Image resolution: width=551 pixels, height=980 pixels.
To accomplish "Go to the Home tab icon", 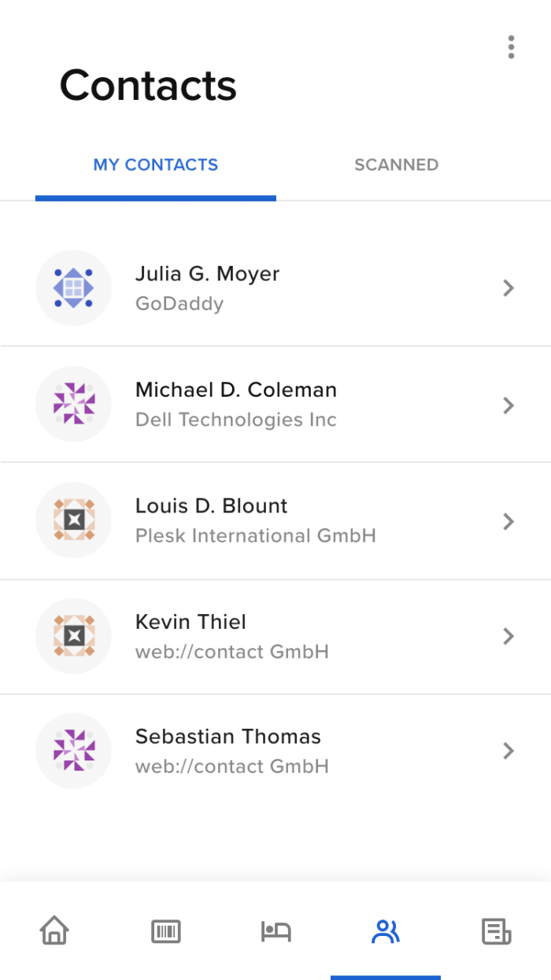I will [x=54, y=931].
